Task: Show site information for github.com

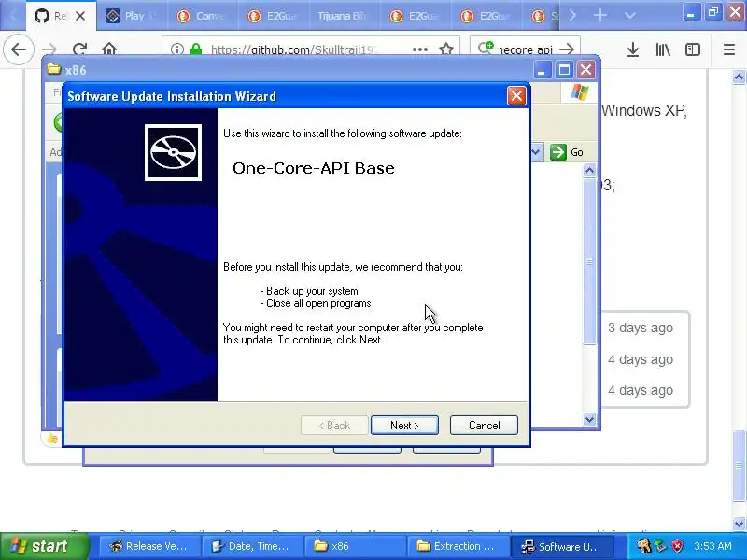Action: coord(176,49)
